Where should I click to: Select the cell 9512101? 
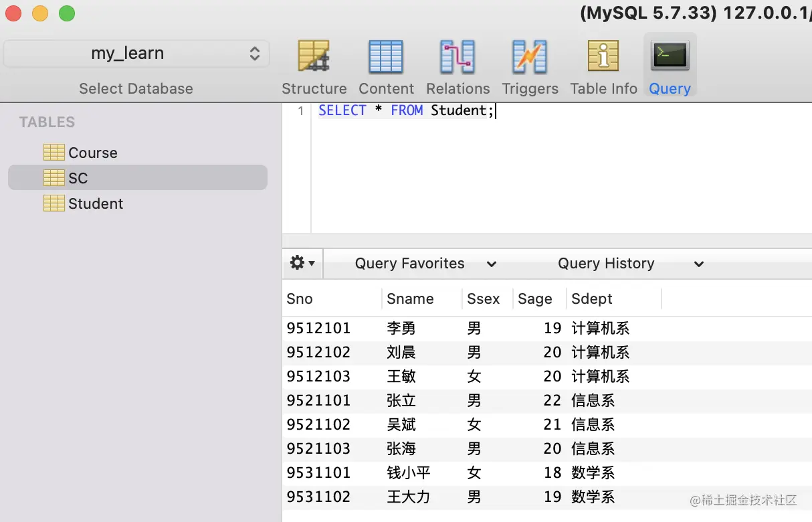click(318, 329)
